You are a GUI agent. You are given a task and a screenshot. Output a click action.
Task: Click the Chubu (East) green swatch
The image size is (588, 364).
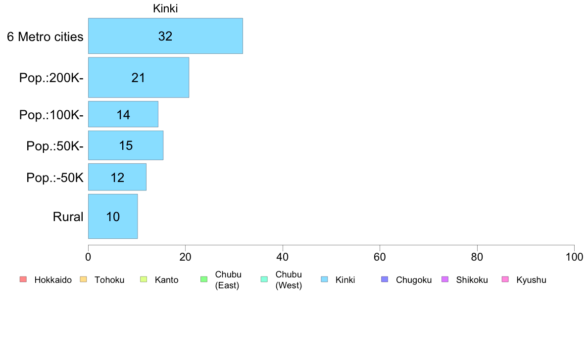(204, 279)
